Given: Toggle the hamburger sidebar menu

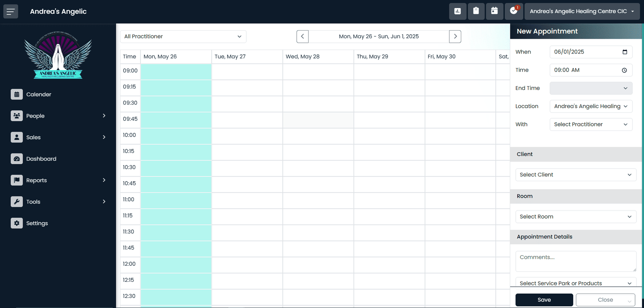Looking at the screenshot, I should [x=11, y=11].
